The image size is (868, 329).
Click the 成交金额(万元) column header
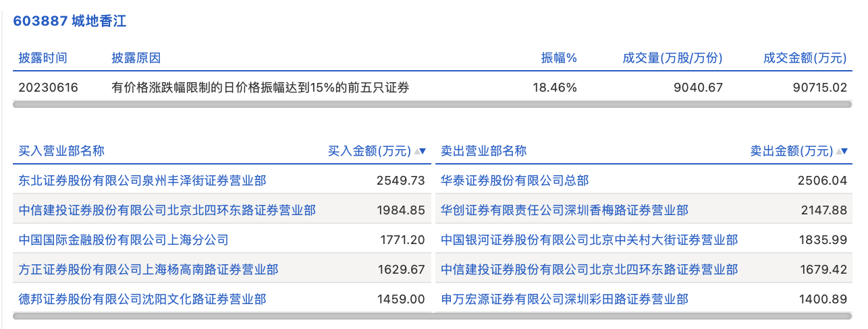[x=805, y=58]
